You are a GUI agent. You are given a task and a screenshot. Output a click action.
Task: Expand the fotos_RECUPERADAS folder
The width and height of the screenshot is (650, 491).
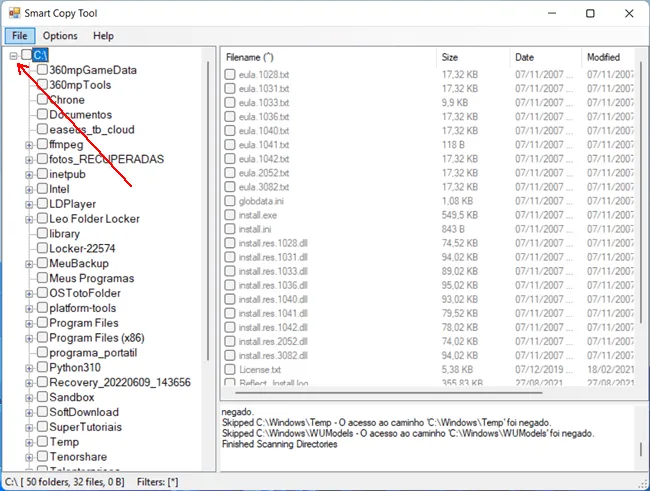pyautogui.click(x=29, y=160)
